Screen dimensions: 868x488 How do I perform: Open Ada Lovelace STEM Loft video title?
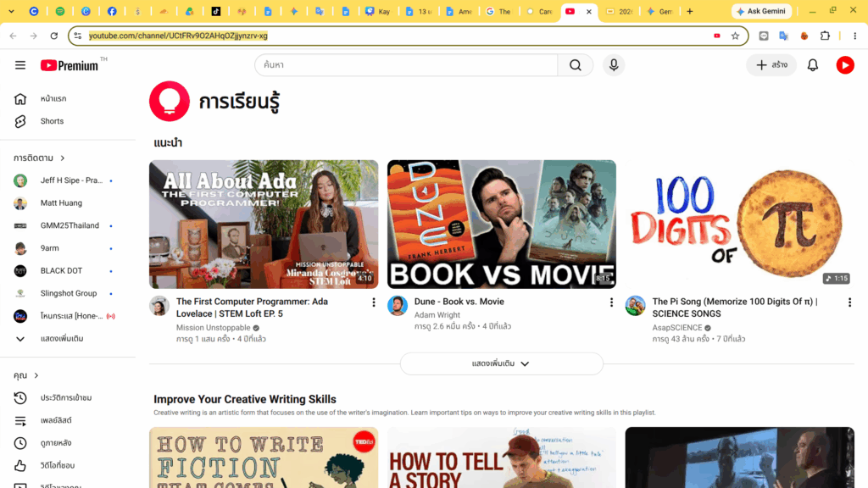click(252, 308)
